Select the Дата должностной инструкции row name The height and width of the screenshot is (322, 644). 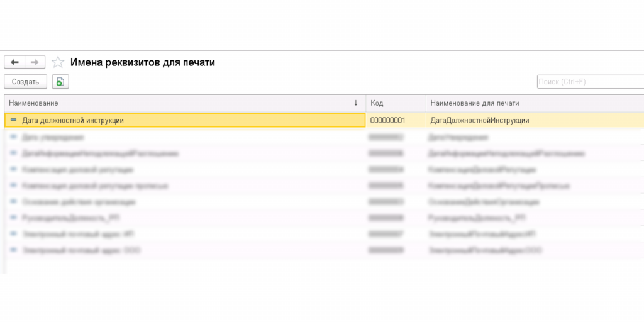click(73, 120)
